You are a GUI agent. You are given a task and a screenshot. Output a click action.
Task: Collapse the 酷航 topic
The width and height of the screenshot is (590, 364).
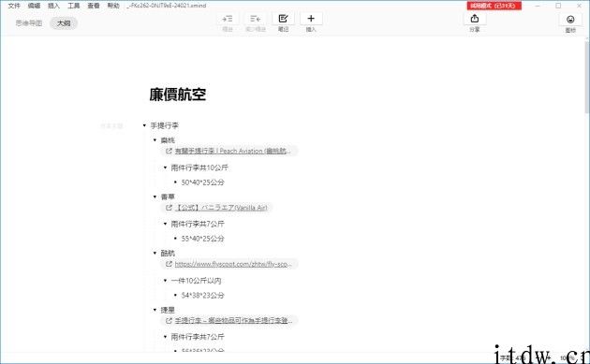pos(155,253)
